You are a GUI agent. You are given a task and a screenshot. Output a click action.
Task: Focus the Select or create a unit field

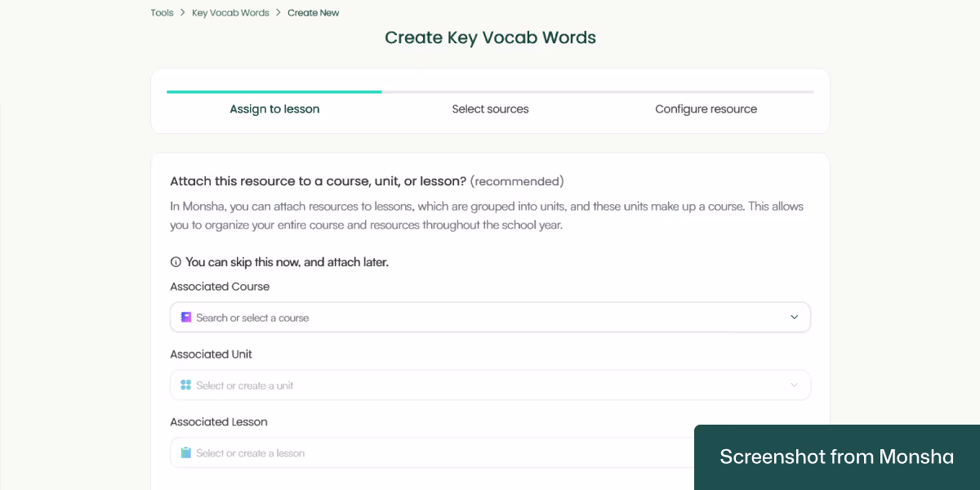pos(490,385)
